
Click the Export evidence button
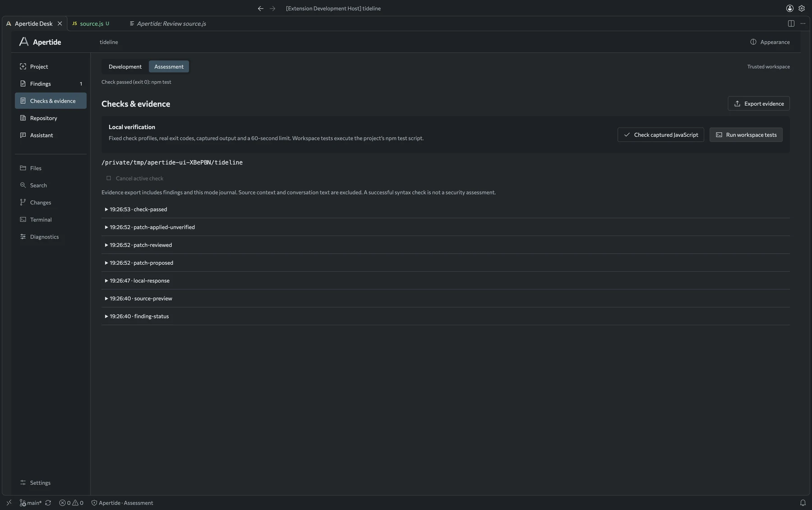coord(759,103)
